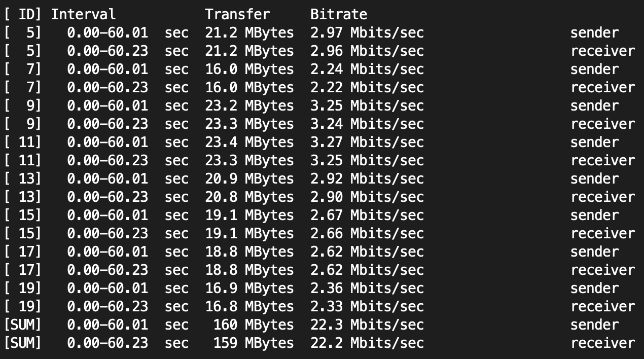This screenshot has height=359, width=644.
Task: Click the 160 MBytes SUM sender transfer
Action: 258,325
